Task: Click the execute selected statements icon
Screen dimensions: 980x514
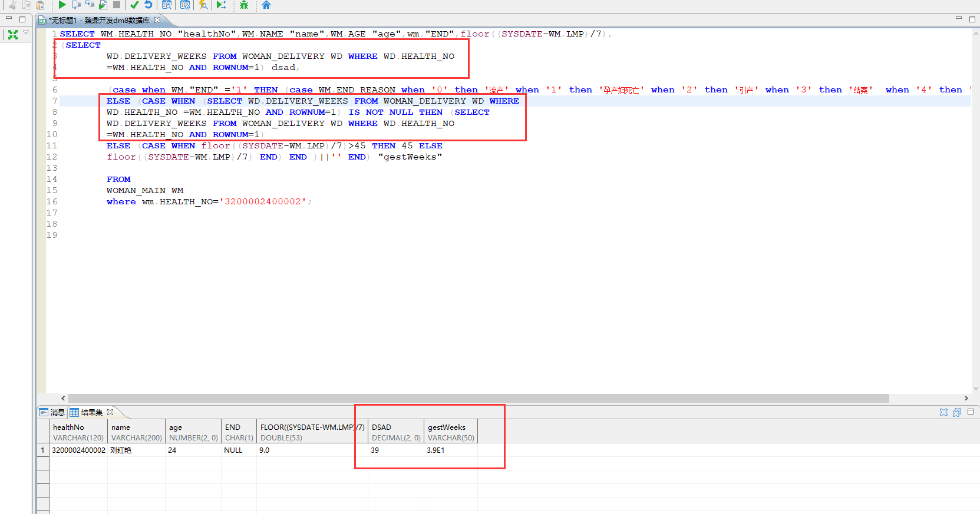Action: click(90, 5)
